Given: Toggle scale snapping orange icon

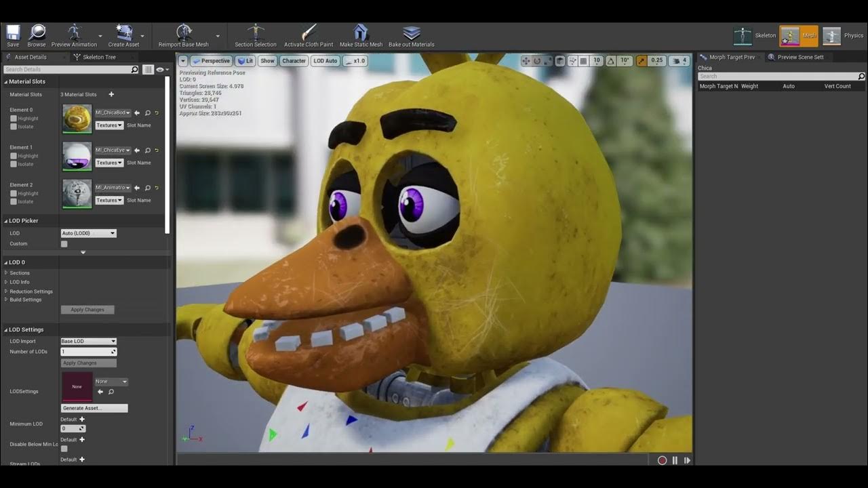Looking at the screenshot, I should point(642,61).
